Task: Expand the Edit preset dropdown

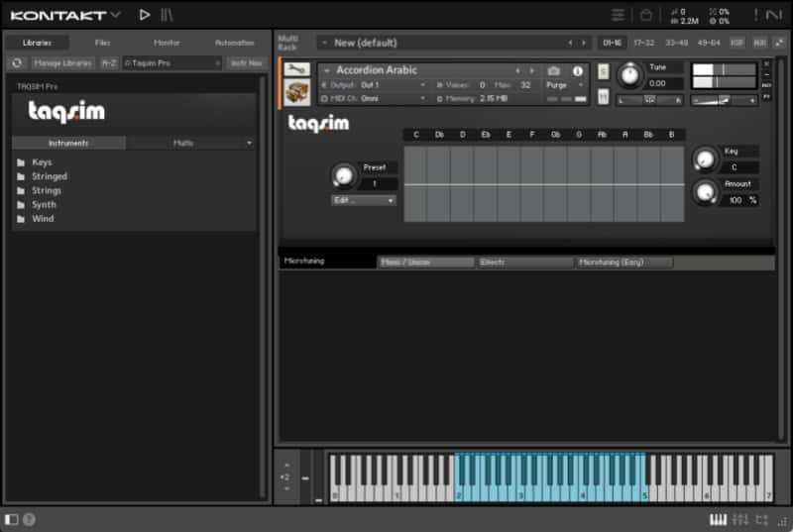Action: coord(363,200)
